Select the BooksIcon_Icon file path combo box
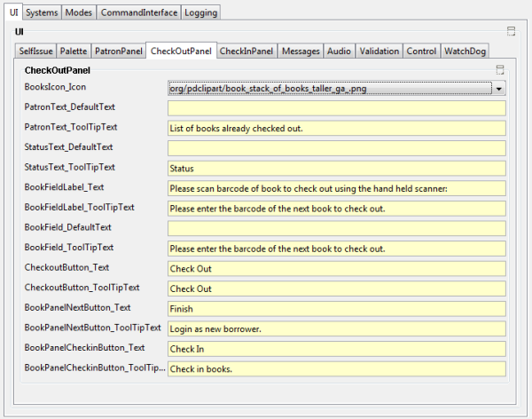 click(x=329, y=89)
